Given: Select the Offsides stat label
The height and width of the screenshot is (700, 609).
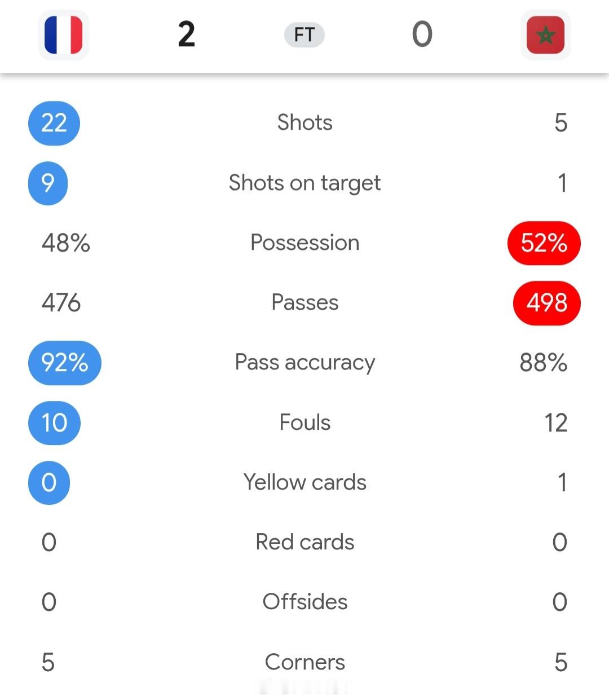Looking at the screenshot, I should (304, 602).
